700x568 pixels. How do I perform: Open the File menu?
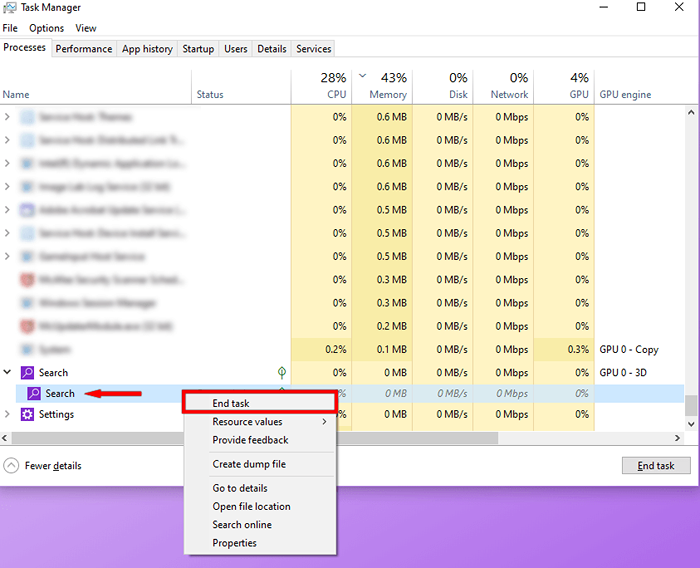tap(10, 28)
